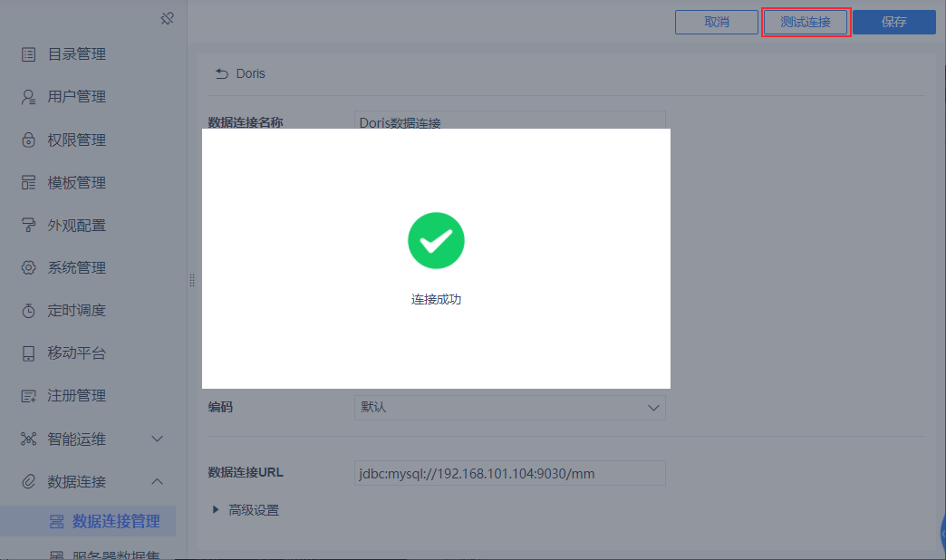Image resolution: width=946 pixels, height=560 pixels.
Task: Open the 编码 dropdown showing 默认
Action: tap(510, 408)
